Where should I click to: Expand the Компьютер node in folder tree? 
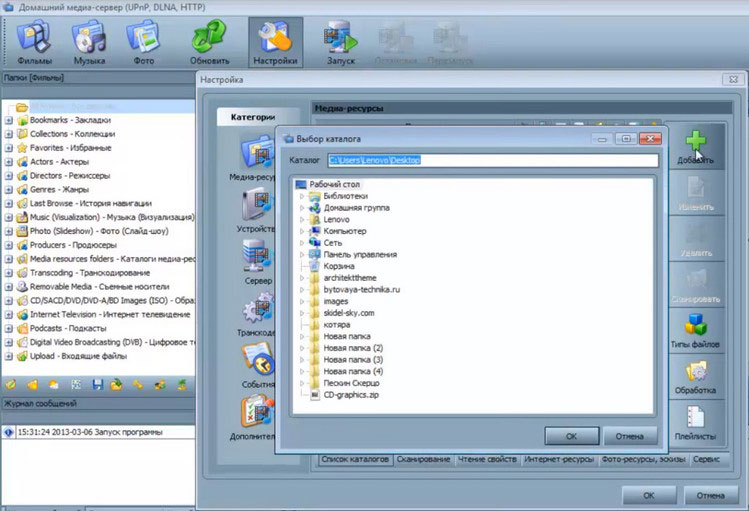pyautogui.click(x=303, y=231)
